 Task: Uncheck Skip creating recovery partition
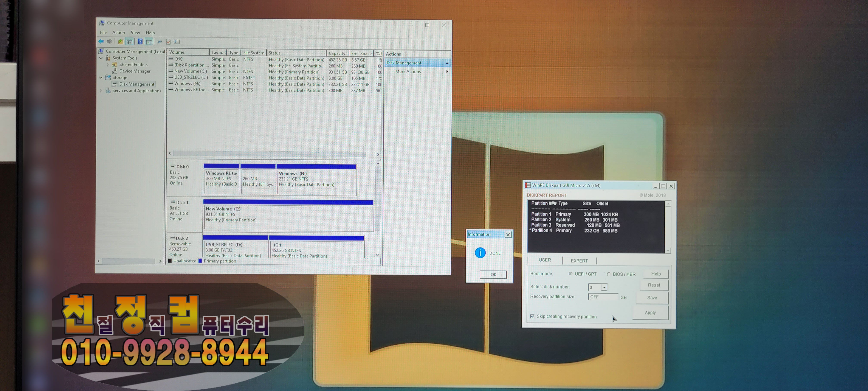[x=532, y=316]
